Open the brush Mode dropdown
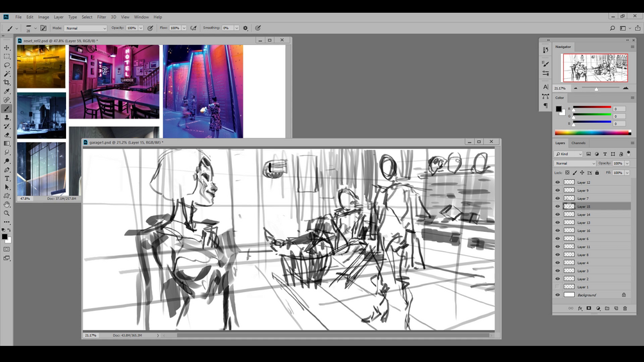 [x=85, y=28]
